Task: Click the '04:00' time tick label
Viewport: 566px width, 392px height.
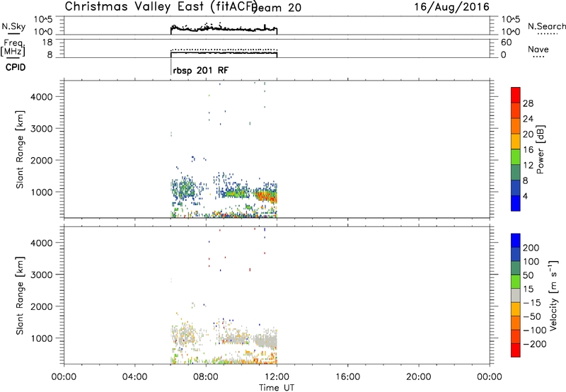Action: (x=134, y=377)
